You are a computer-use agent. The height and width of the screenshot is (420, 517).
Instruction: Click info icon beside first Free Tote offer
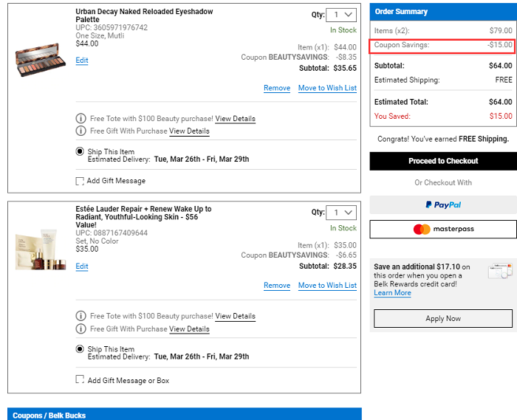pos(81,119)
